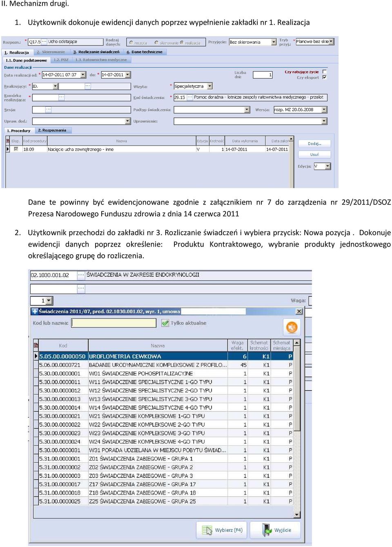Click the Waga efekt. column header
Image resolution: width=392 pixels, height=547 pixels.
pyautogui.click(x=237, y=345)
